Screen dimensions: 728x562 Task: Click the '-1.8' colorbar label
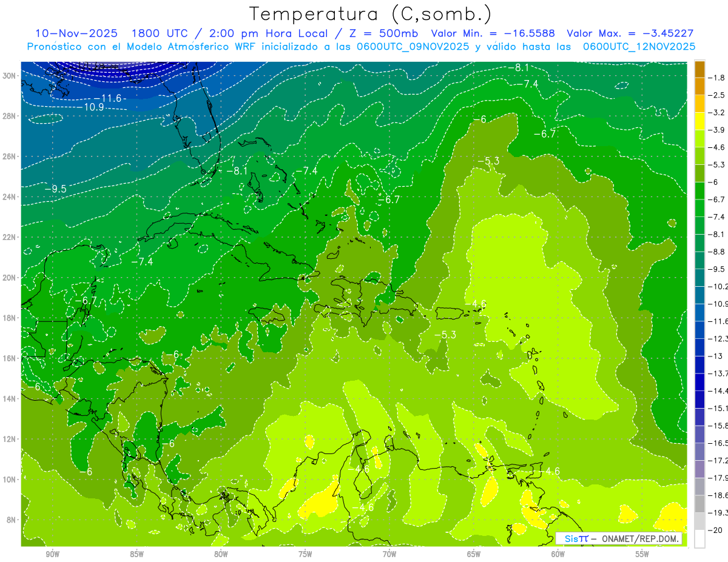tap(718, 78)
